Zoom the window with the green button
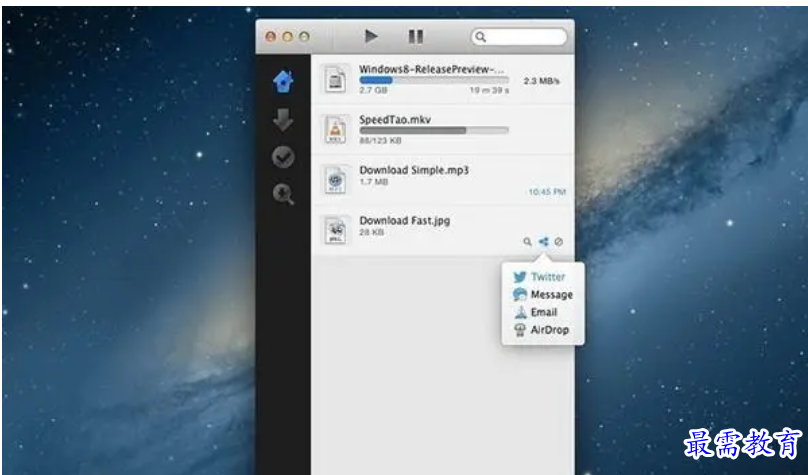This screenshot has height=475, width=808. click(x=305, y=37)
